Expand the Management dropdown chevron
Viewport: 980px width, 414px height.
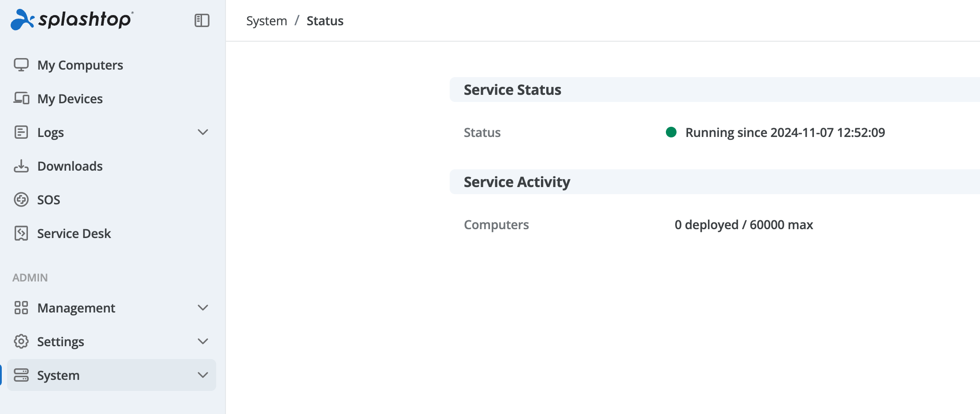(x=203, y=308)
